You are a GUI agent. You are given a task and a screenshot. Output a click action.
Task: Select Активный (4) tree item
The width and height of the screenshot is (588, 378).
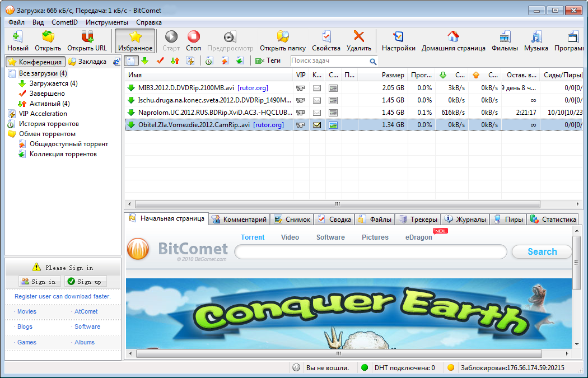coord(50,104)
